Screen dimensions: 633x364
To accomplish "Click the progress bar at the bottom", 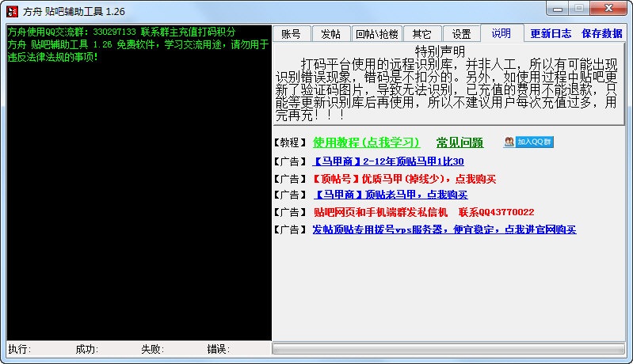I will pyautogui.click(x=448, y=349).
